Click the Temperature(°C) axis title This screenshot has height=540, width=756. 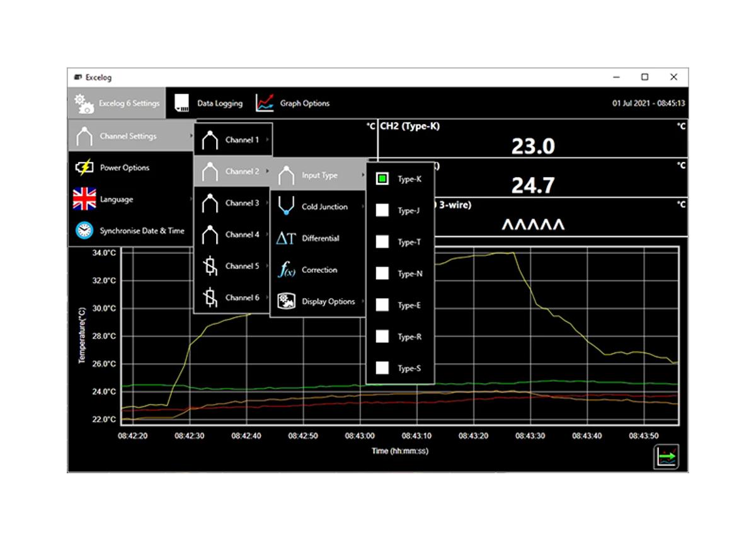(x=82, y=335)
